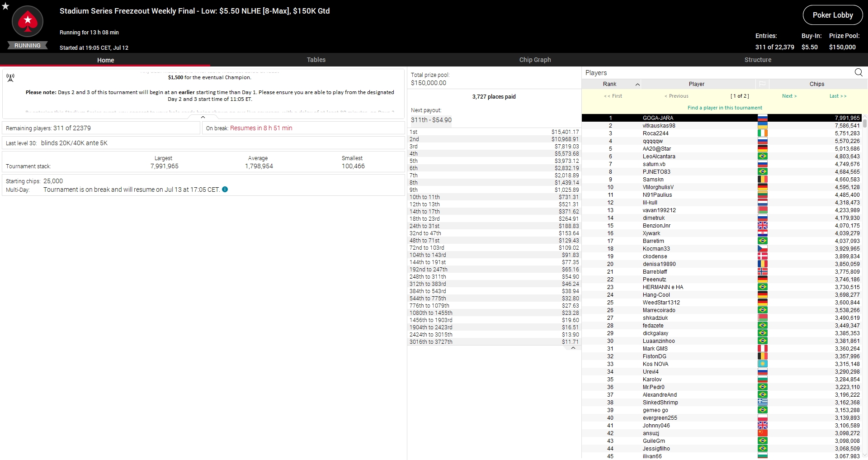Screen dimensions: 868x460
Task: Go to Next players page
Action: [789, 96]
